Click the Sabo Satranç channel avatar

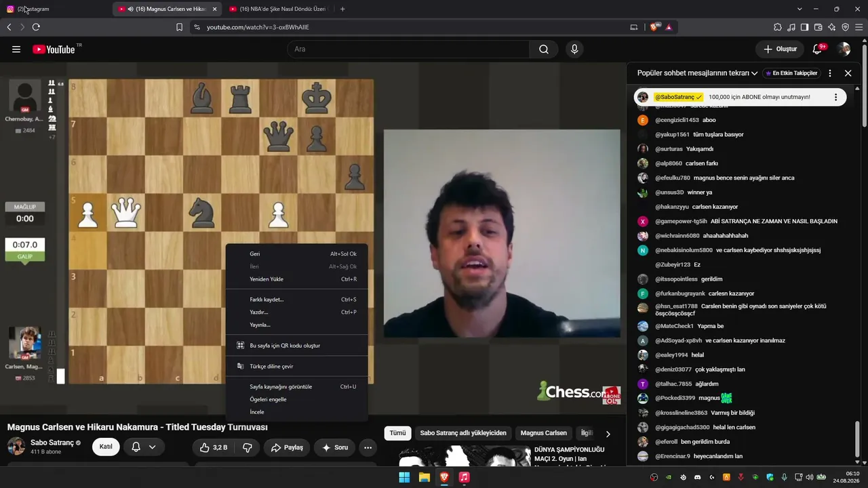click(x=16, y=447)
